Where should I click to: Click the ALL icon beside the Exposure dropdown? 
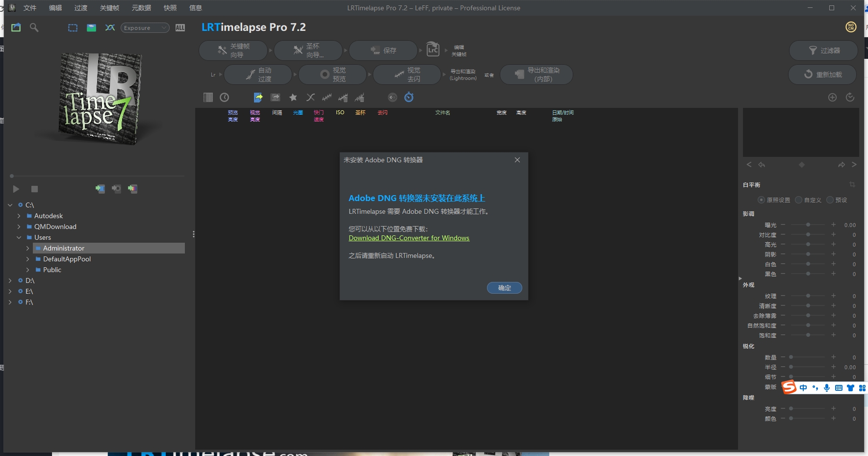[x=180, y=28]
